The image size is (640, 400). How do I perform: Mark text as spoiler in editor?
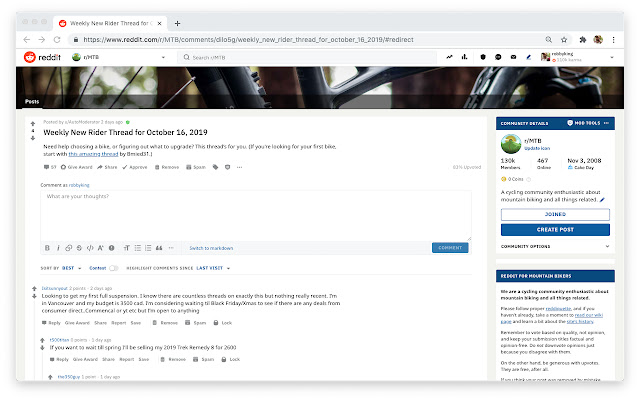coord(111,248)
